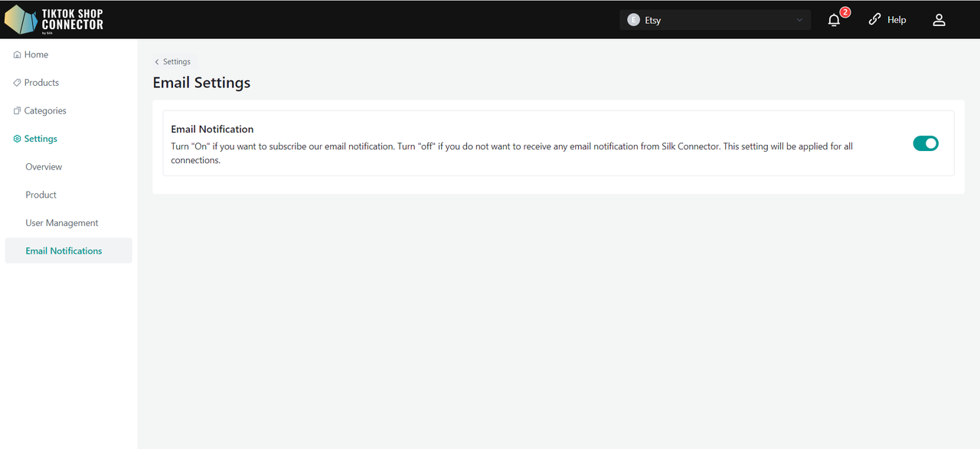The image size is (980, 449).
Task: Go back via the Settings breadcrumb
Action: [x=173, y=62]
